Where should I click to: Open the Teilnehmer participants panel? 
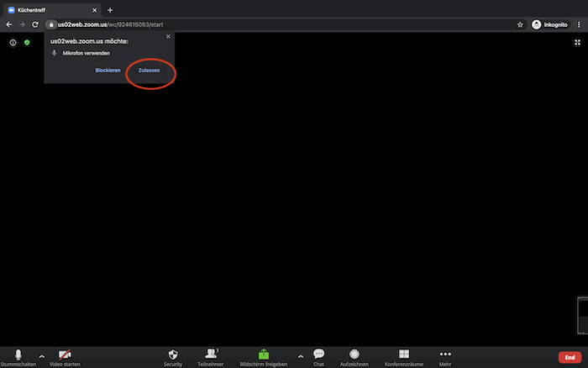click(x=210, y=354)
